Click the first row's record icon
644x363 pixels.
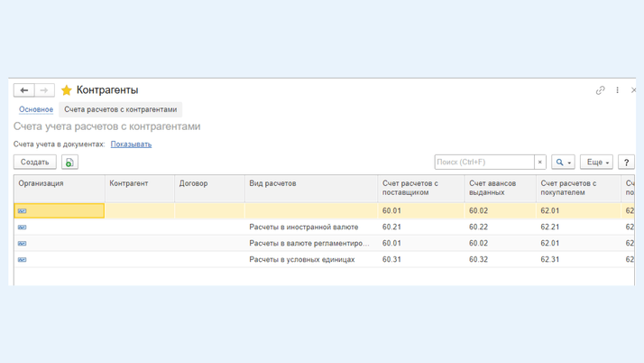click(23, 211)
